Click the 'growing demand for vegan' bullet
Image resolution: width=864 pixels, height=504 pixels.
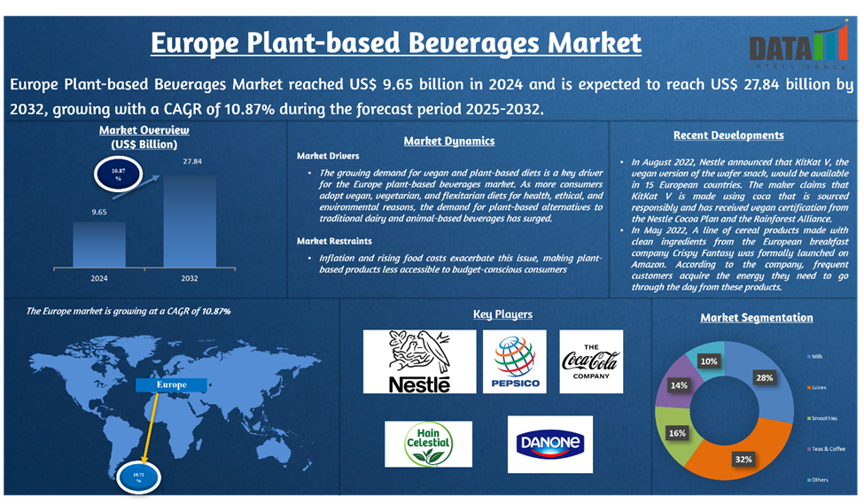(x=461, y=196)
